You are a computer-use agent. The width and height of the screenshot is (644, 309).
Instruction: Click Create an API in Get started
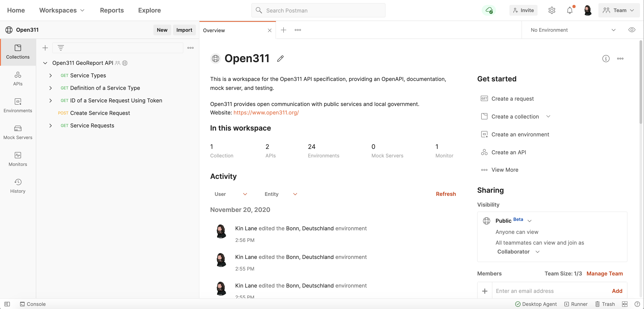pos(504,152)
